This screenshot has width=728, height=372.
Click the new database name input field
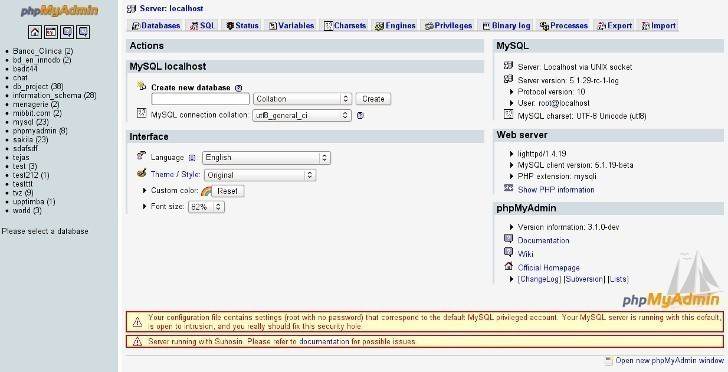pos(201,99)
